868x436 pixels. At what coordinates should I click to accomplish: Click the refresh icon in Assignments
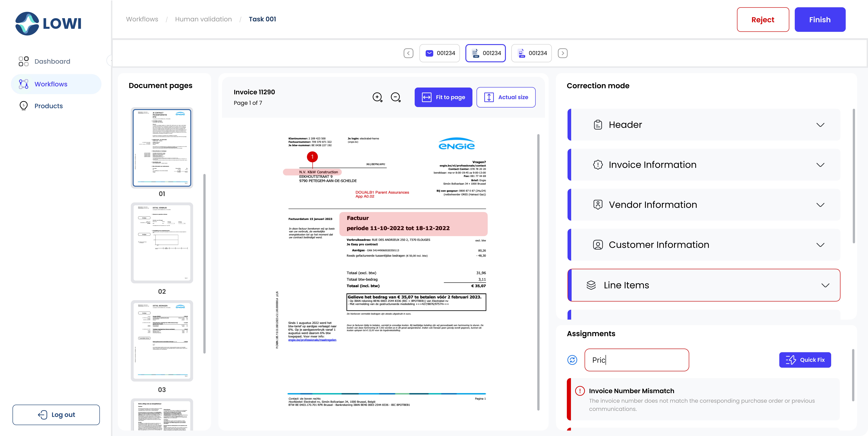coord(572,360)
